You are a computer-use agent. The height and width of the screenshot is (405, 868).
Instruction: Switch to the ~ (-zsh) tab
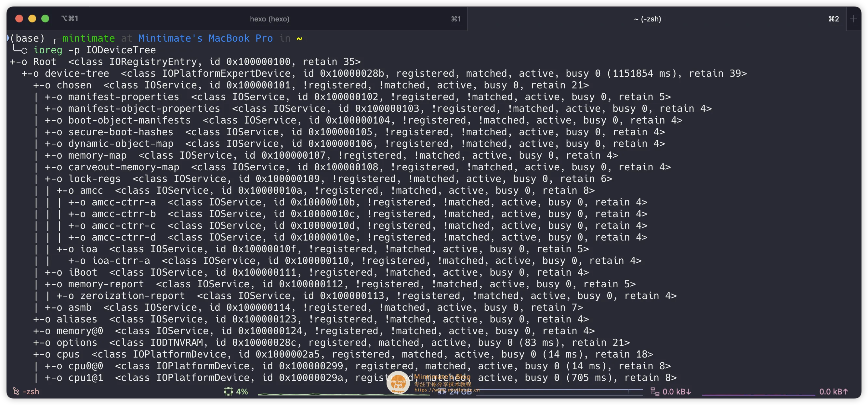click(647, 19)
